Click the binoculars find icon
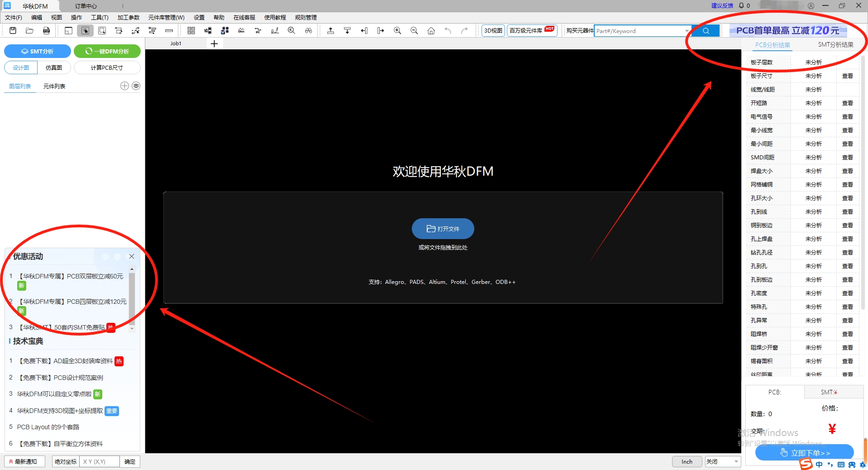 [x=308, y=30]
